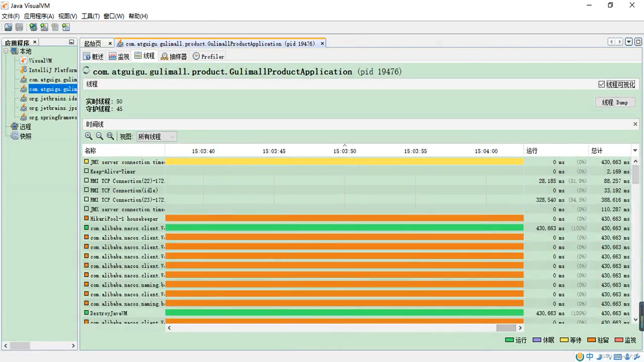Click the add JStatD connection toolbar icon
The image size is (644, 362).
tap(66, 27)
